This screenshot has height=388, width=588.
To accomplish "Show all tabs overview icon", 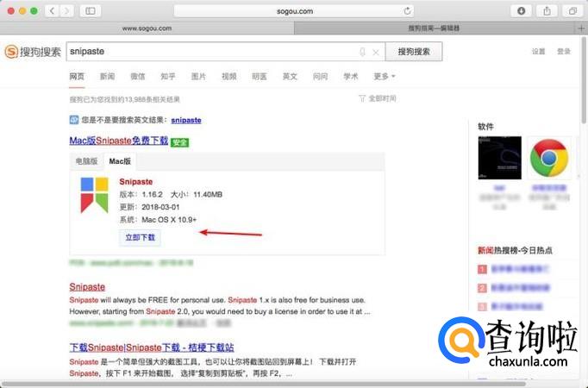I will 572,11.
